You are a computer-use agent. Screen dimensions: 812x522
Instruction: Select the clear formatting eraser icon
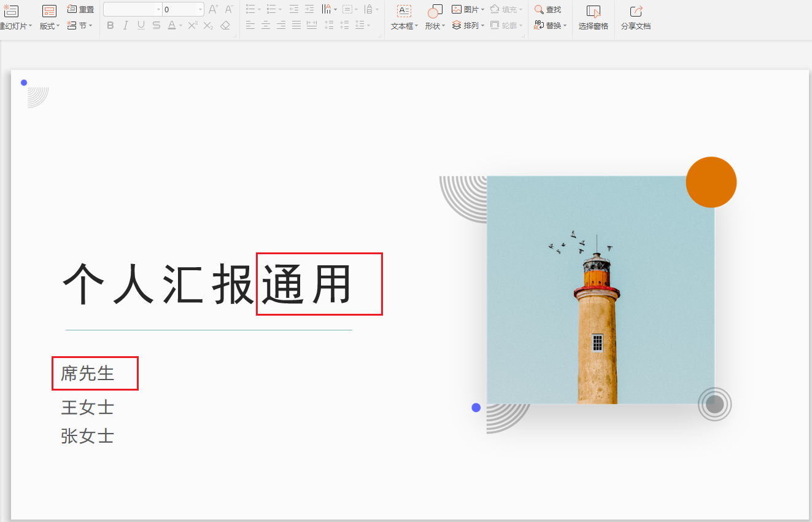[225, 26]
